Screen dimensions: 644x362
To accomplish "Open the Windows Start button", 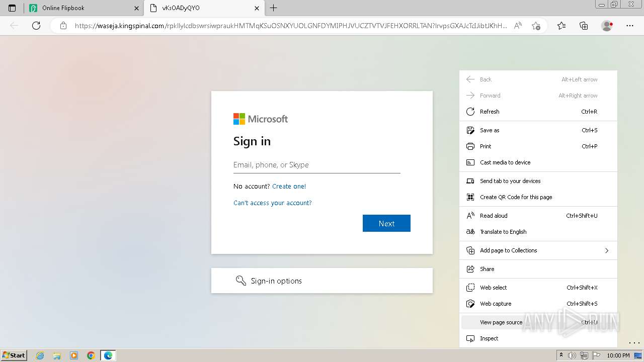I will tap(14, 355).
